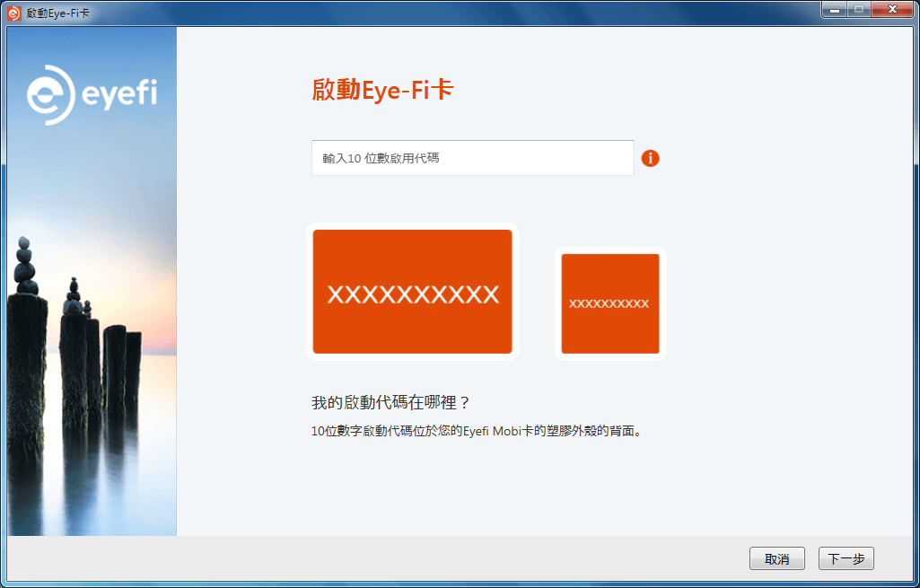Click the orange information icon beside input field
The width and height of the screenshot is (920, 588).
[x=650, y=158]
